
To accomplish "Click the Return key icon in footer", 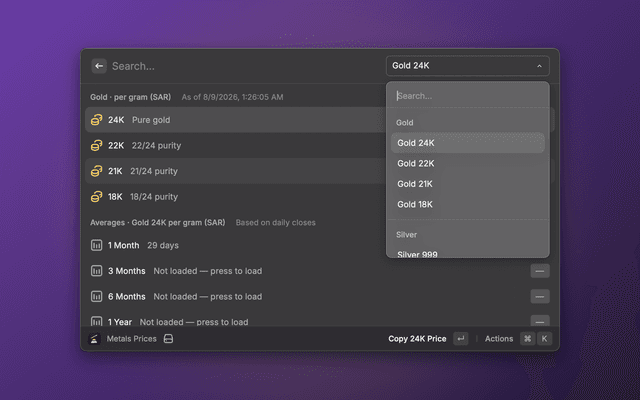I will tap(461, 339).
